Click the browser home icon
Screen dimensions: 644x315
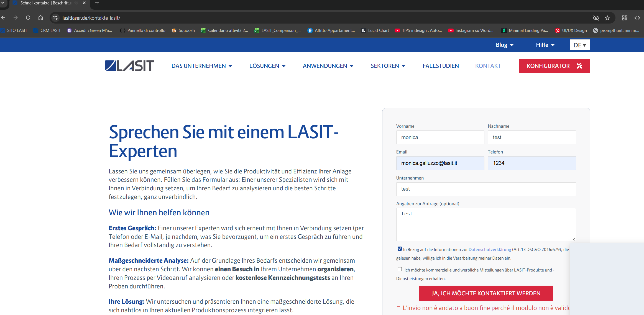pyautogui.click(x=40, y=18)
